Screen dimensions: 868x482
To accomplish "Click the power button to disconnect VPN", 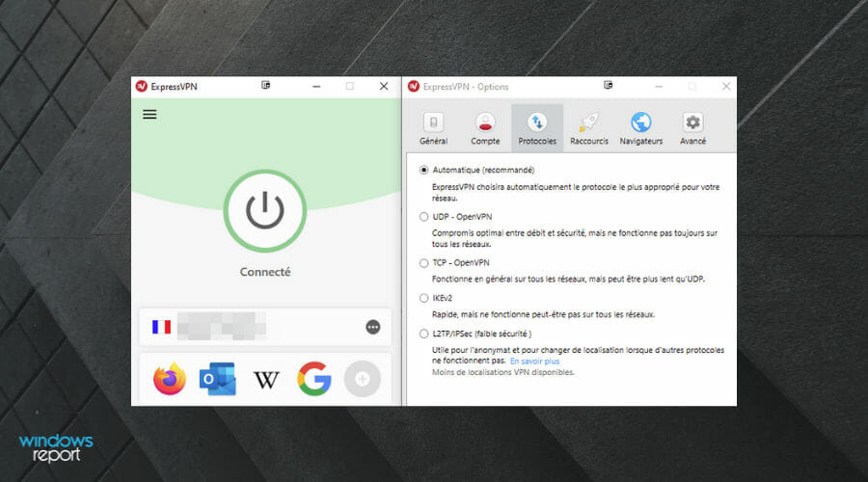I will coord(264,210).
